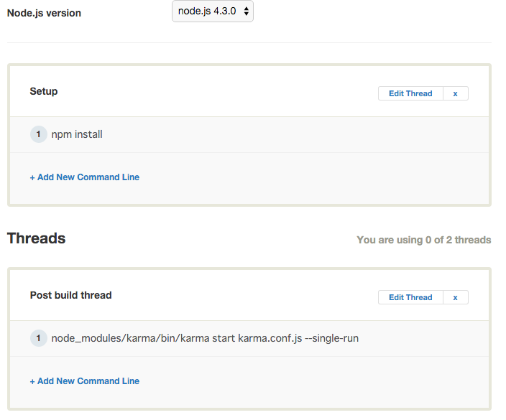Delete the Post build thread using x
Viewport: 506px width, 420px height.
pyautogui.click(x=455, y=297)
